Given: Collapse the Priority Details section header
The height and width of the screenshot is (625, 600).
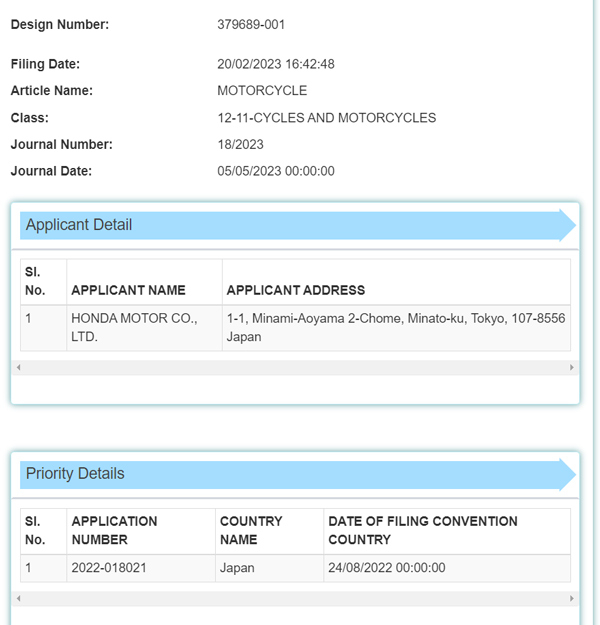Looking at the screenshot, I should pos(297,474).
